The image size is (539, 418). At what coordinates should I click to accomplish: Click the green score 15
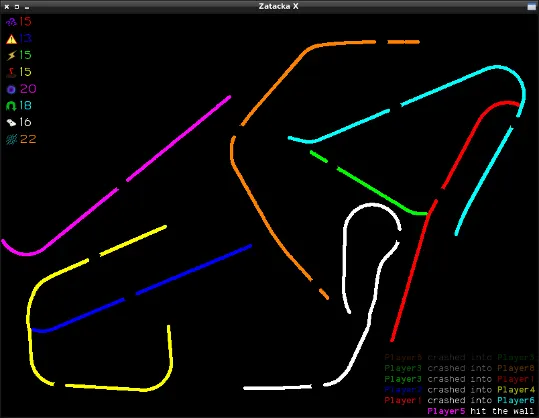click(x=25, y=55)
